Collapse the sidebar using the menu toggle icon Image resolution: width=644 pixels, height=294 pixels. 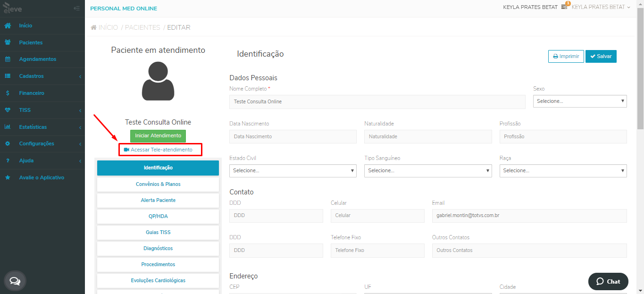[x=77, y=8]
